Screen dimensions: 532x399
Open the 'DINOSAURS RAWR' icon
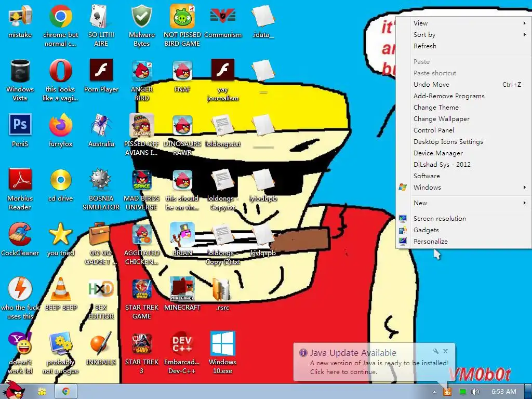coord(182,125)
